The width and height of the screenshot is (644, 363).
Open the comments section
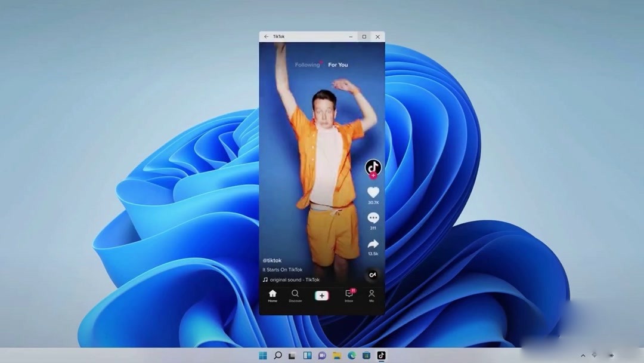point(373,218)
